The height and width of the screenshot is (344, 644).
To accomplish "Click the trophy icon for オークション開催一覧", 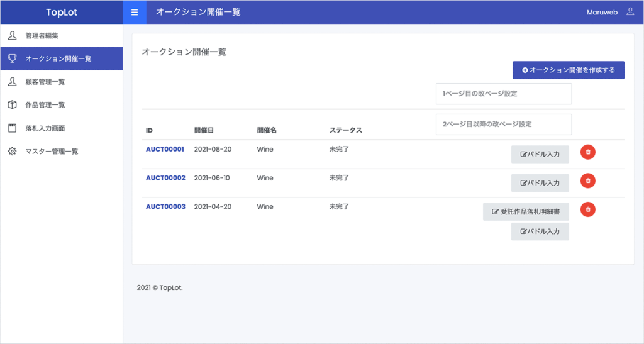I will (x=13, y=58).
